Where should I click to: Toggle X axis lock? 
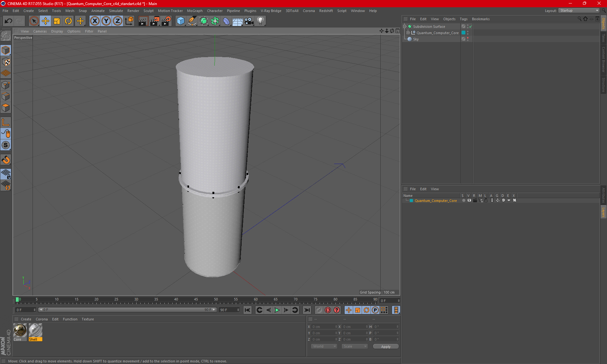coord(95,21)
